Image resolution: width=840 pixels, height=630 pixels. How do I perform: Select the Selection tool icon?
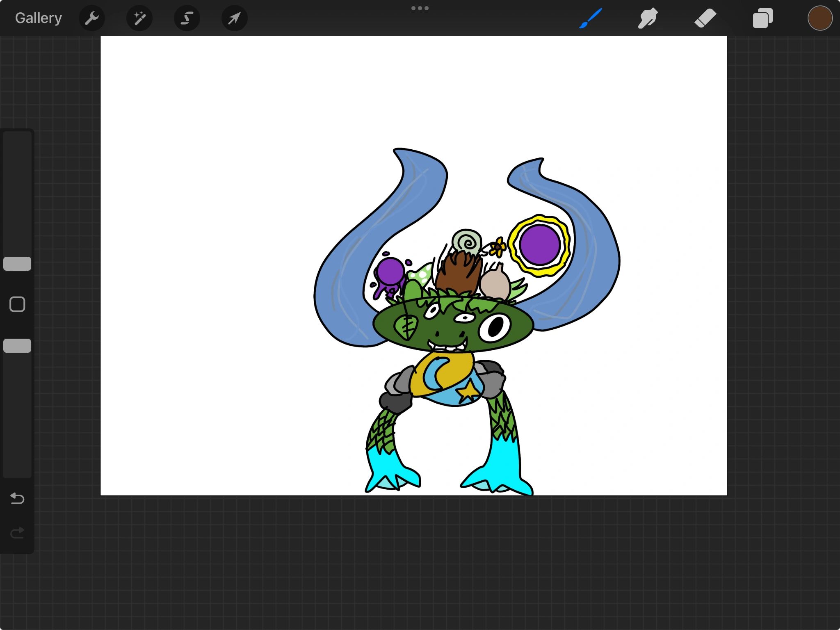pos(187,18)
